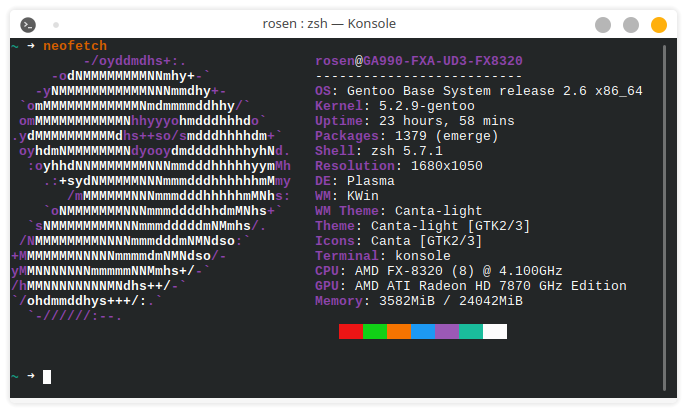Click the white color block
Screen dimensions: 687x413
coord(495,332)
